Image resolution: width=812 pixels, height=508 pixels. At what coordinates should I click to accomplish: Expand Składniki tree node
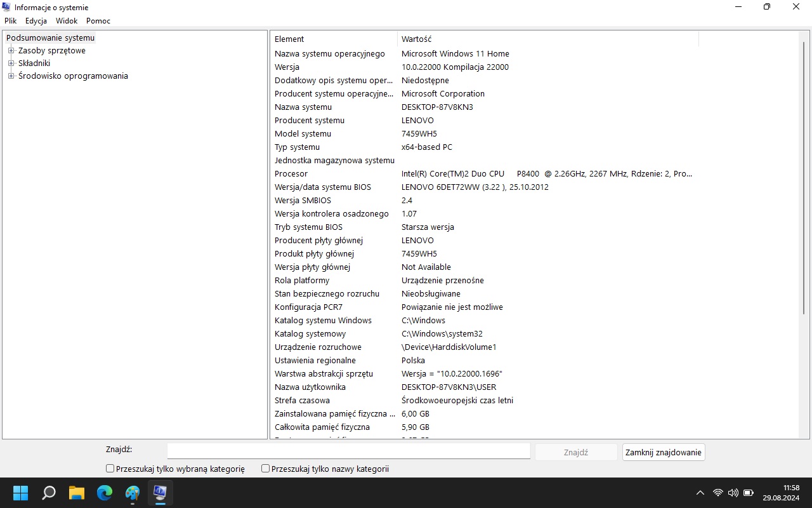pos(11,63)
